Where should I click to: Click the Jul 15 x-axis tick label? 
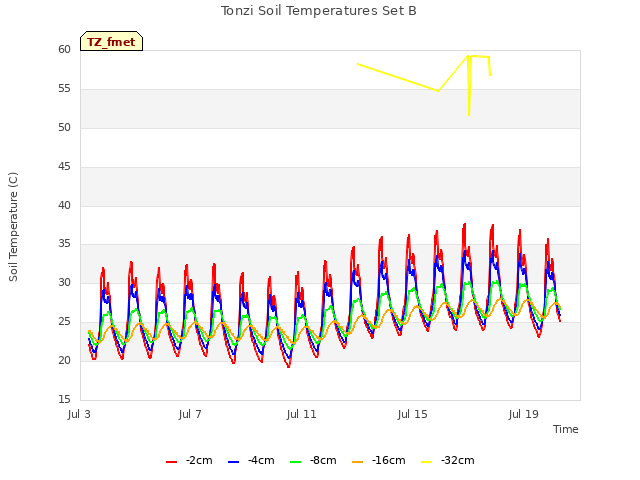point(413,414)
